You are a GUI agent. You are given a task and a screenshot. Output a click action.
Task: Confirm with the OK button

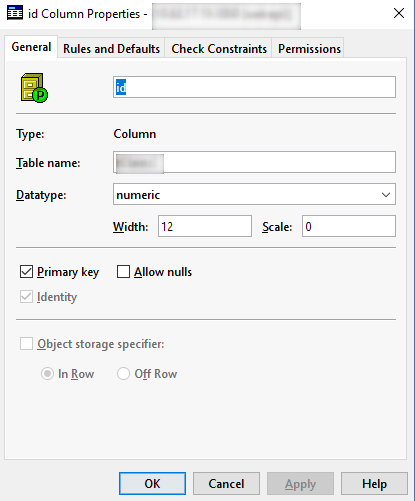coord(152,483)
